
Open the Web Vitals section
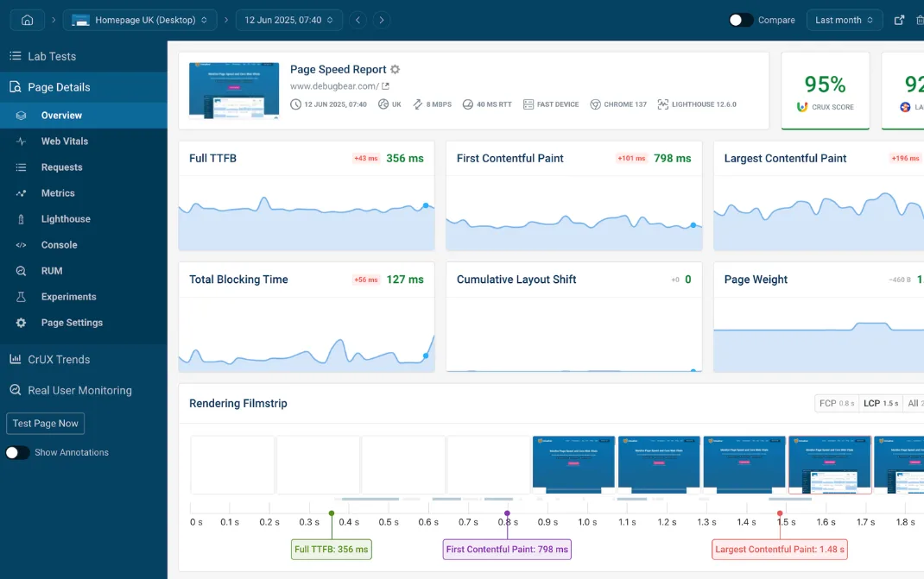point(65,141)
